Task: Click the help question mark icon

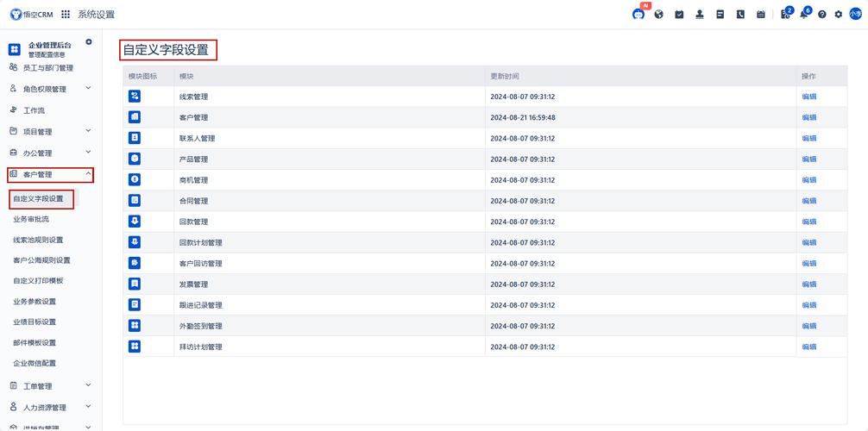Action: (x=822, y=15)
